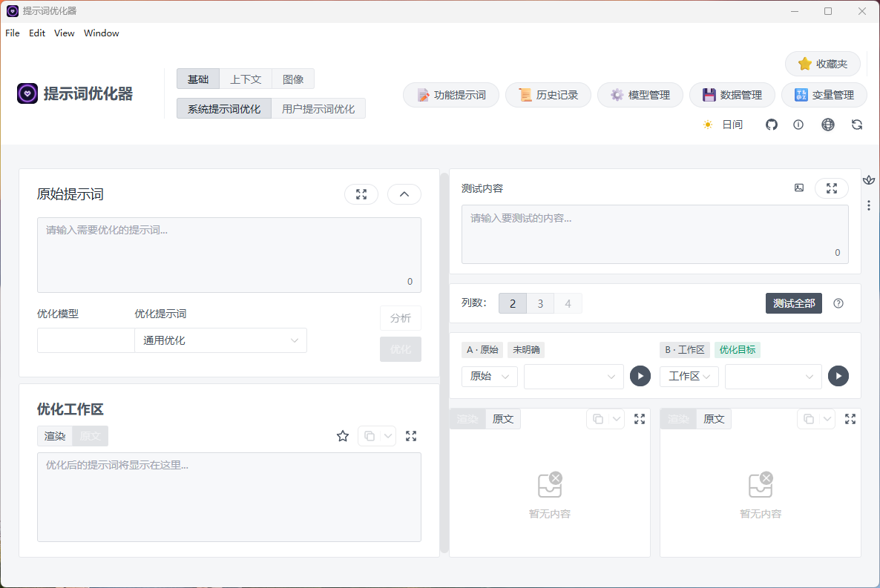
Task: Click the 优化目标 tag
Action: [x=738, y=349]
